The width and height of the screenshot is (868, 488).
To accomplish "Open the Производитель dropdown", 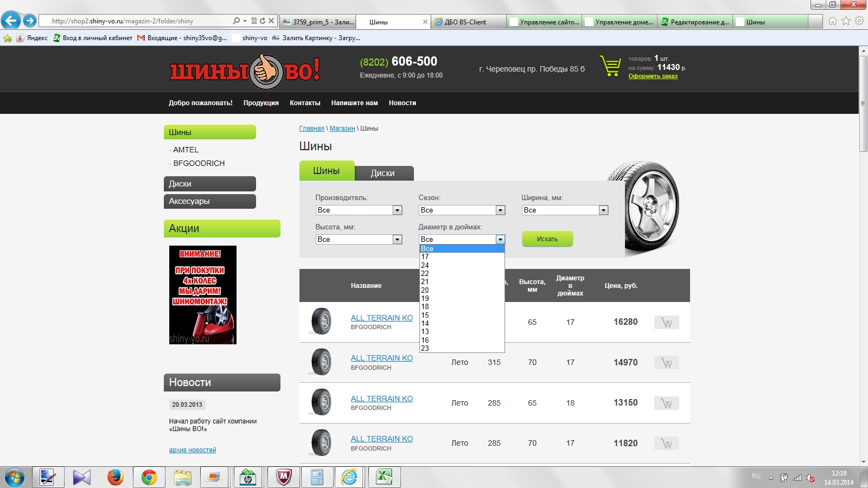I will pyautogui.click(x=359, y=210).
